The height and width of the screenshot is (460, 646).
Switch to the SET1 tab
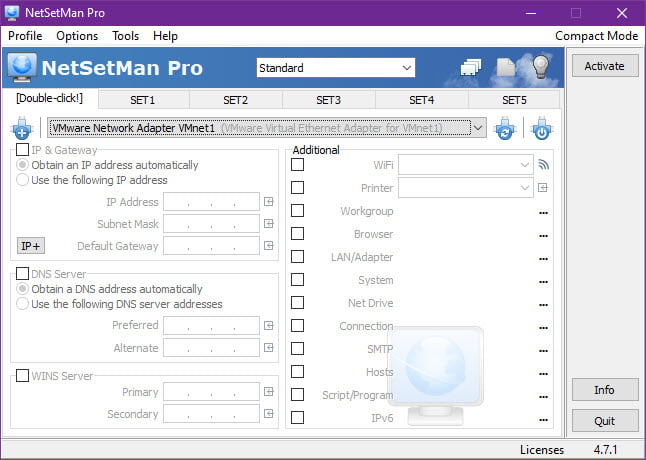(x=143, y=100)
